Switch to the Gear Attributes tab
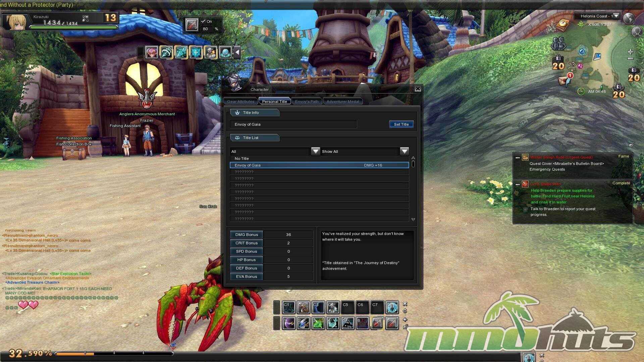 click(240, 102)
